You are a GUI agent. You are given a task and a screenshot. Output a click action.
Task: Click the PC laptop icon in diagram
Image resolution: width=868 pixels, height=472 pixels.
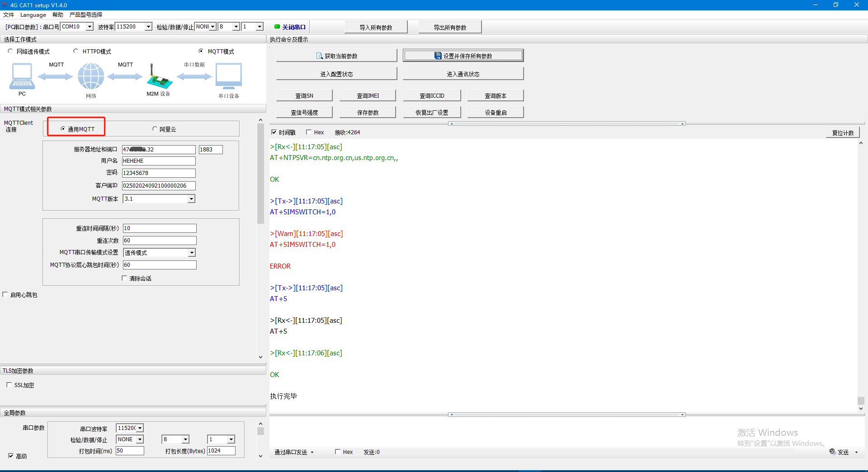[x=22, y=76]
